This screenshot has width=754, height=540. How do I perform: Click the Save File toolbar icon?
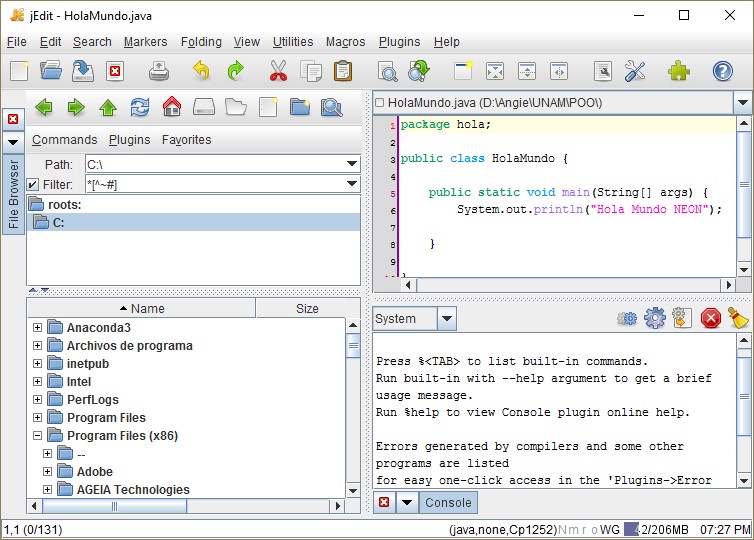[x=83, y=71]
